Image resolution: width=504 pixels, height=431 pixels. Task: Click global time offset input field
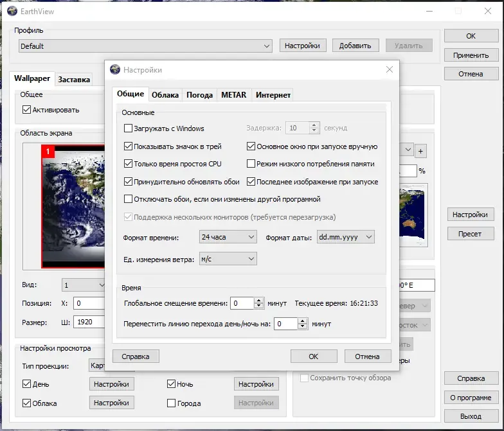[242, 303]
